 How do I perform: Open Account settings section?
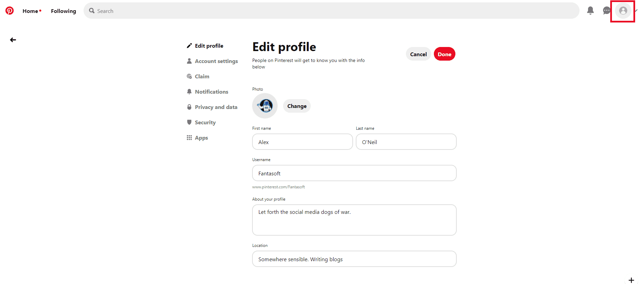tap(216, 61)
